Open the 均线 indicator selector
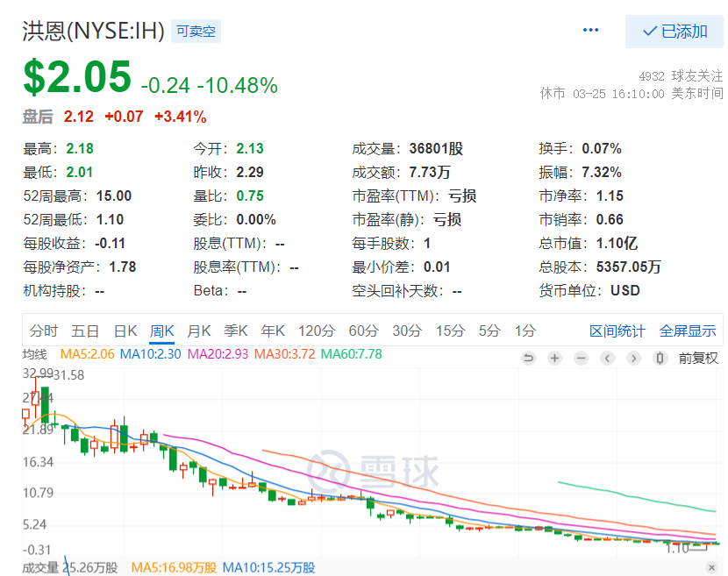728x576 pixels. click(x=34, y=354)
